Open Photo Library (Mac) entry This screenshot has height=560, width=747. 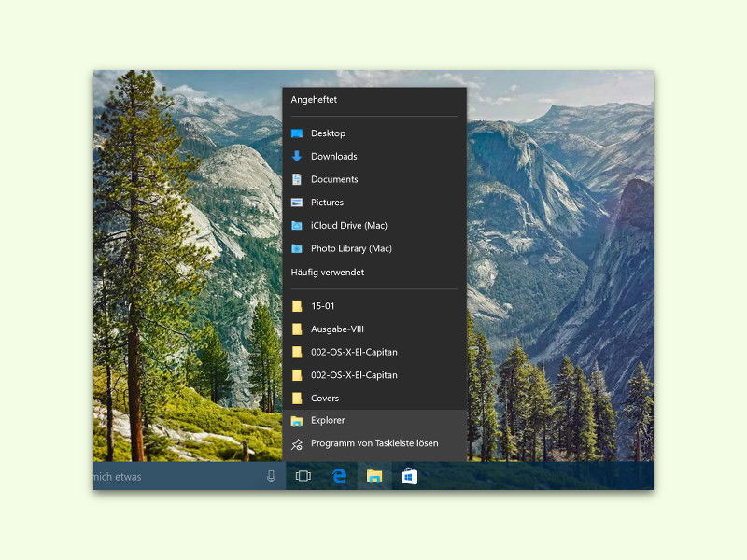tap(374, 248)
